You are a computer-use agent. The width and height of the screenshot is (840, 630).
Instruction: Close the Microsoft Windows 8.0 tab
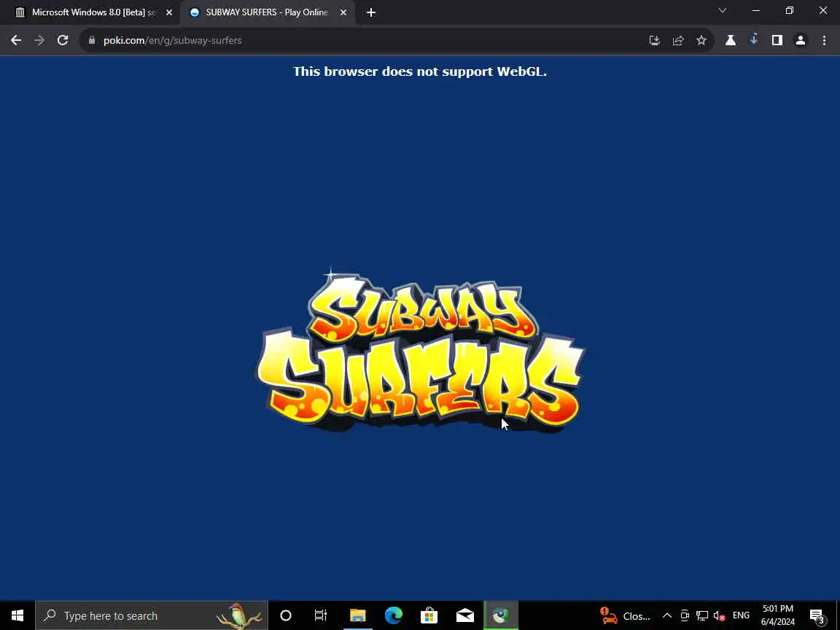click(168, 12)
